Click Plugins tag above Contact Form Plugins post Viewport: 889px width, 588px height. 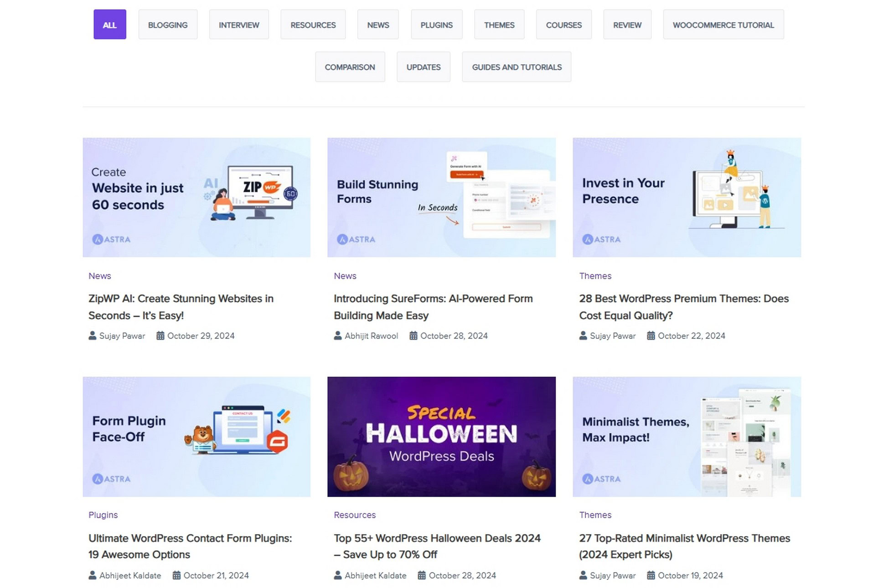[103, 515]
